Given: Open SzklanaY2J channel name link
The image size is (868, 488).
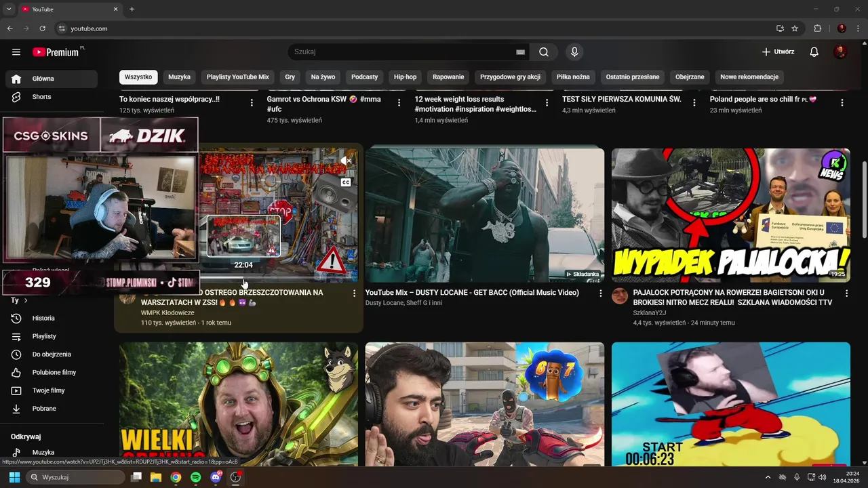Looking at the screenshot, I should (650, 313).
